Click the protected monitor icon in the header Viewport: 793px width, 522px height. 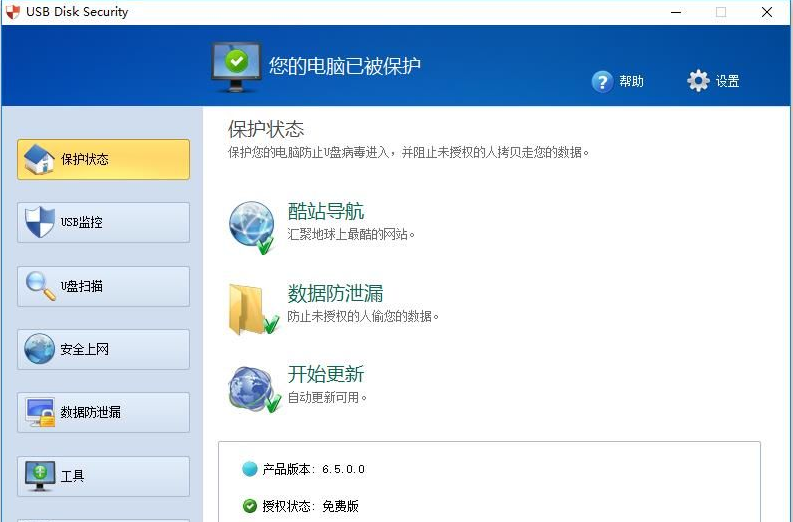[x=236, y=67]
